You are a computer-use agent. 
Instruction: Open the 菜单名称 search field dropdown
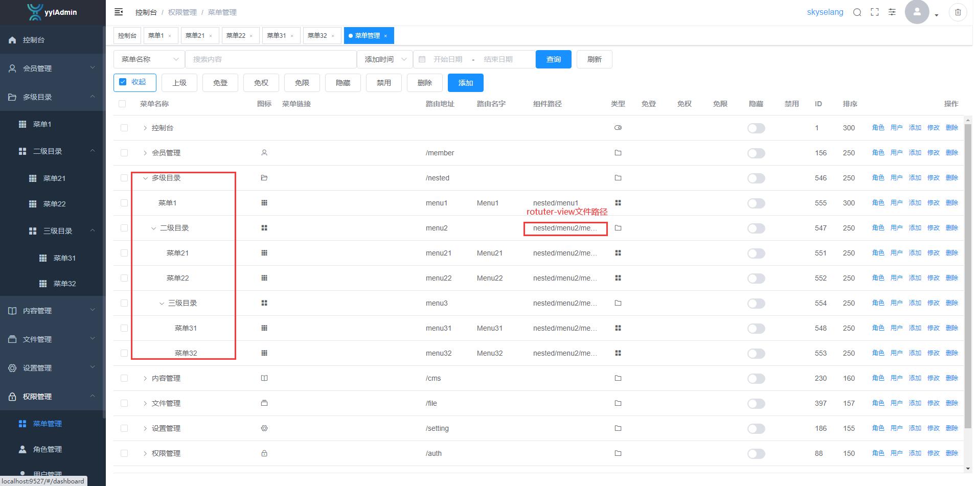149,59
